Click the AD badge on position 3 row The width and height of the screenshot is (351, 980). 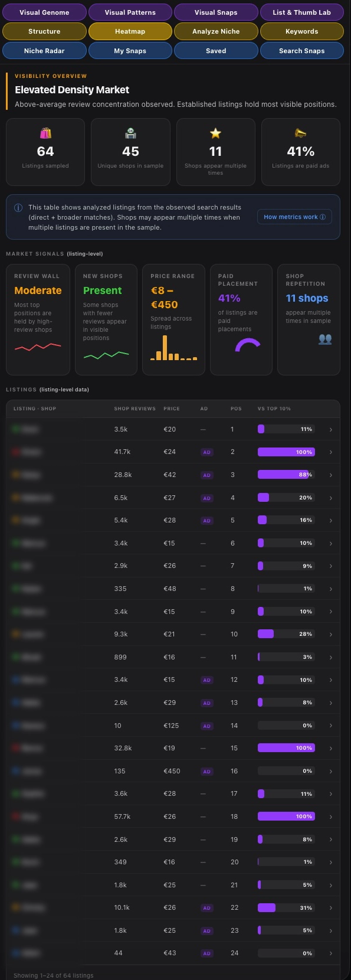point(206,475)
